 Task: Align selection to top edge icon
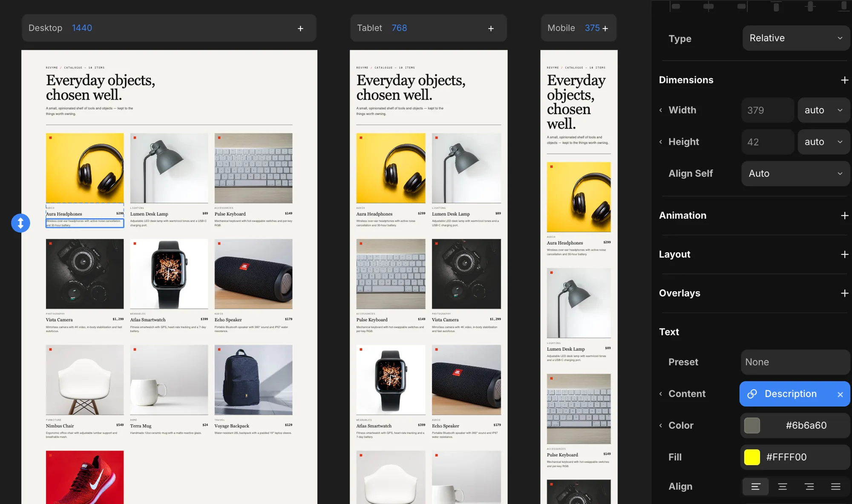coord(776,6)
